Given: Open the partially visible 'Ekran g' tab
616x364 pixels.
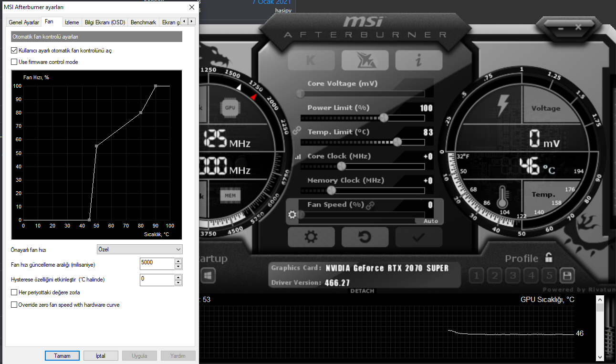Looking at the screenshot, I should pos(170,22).
